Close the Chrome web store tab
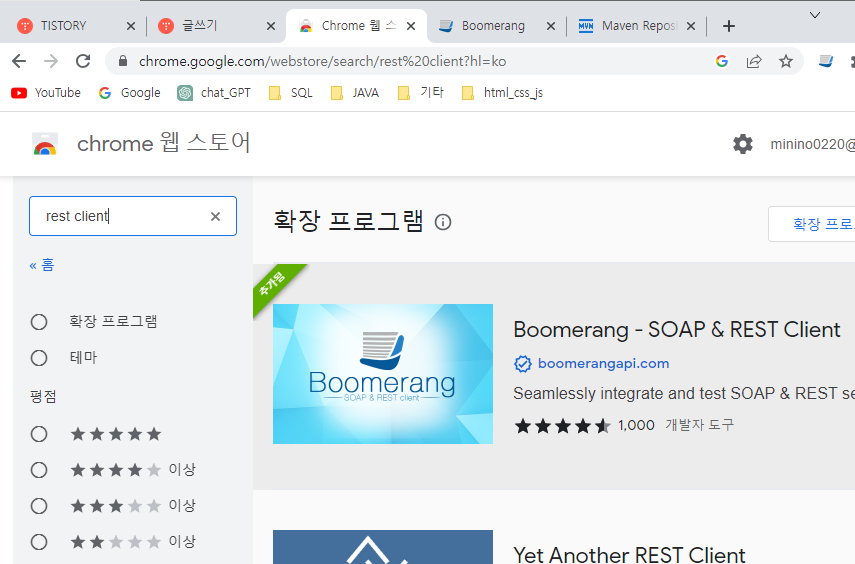 click(411, 26)
